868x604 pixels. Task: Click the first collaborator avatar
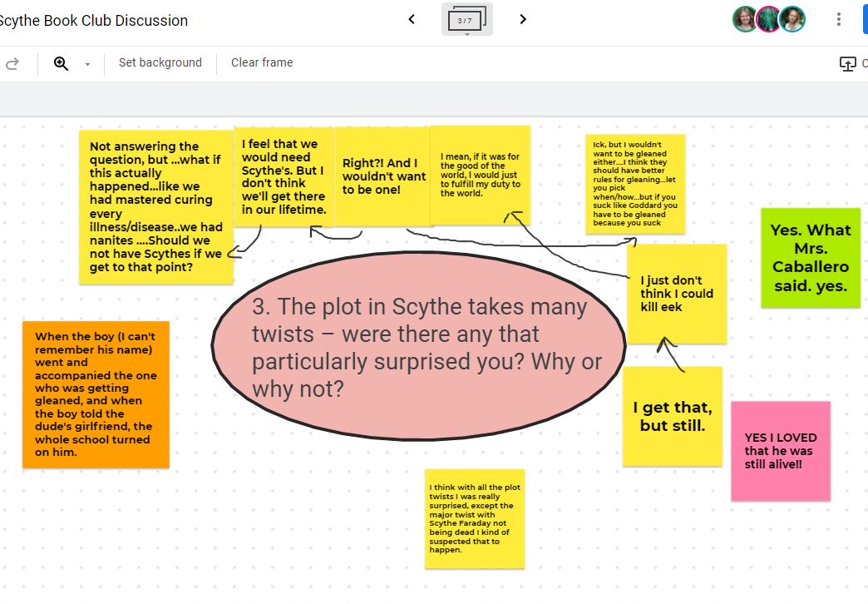coord(745,19)
